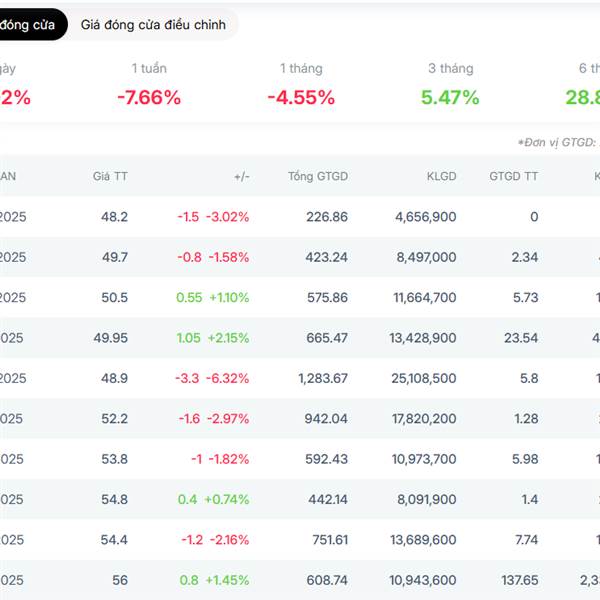The height and width of the screenshot is (600, 600).
Task: Click total value cell 442.14
Action: click(328, 499)
